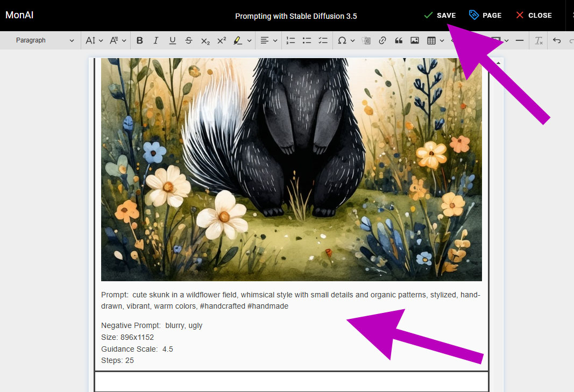Insert a hyperlink with link icon
The width and height of the screenshot is (574, 392).
coord(382,40)
